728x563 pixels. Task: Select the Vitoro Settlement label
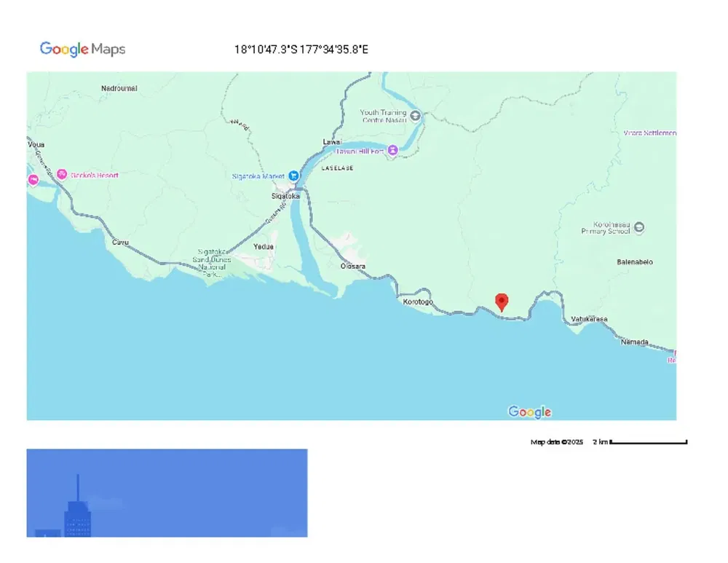tap(649, 133)
